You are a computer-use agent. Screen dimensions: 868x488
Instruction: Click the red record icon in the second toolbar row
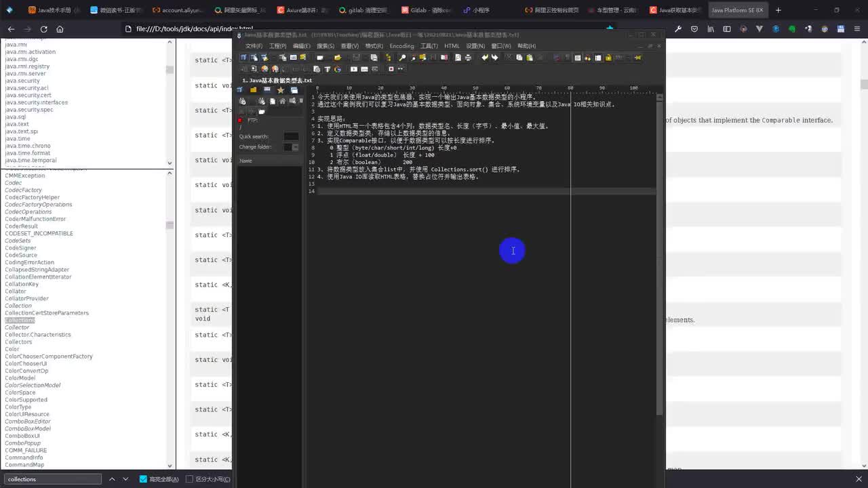tap(391, 69)
